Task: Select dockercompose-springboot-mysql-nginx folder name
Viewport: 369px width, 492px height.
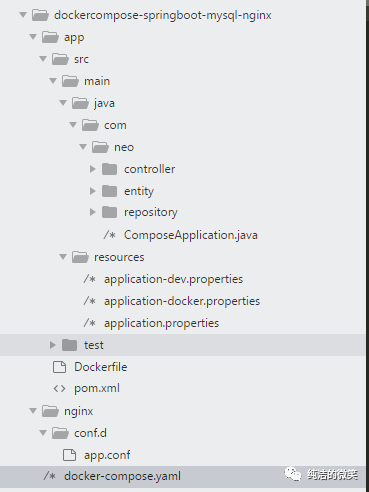Action: pyautogui.click(x=163, y=15)
